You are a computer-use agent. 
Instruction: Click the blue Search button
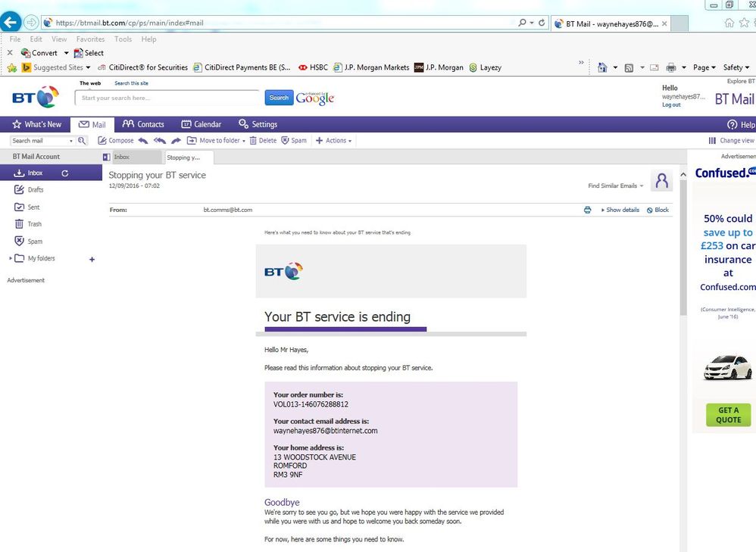279,98
